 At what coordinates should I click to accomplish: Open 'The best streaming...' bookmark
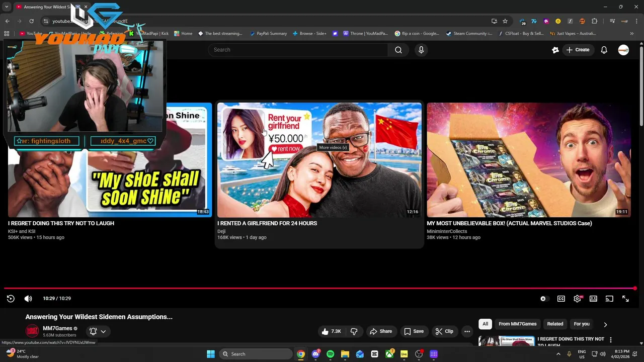click(220, 34)
